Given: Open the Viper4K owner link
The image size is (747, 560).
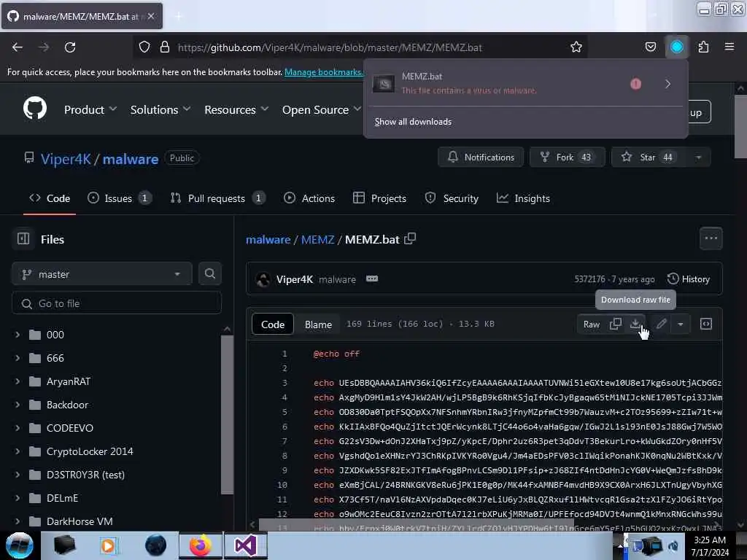Looking at the screenshot, I should (66, 158).
